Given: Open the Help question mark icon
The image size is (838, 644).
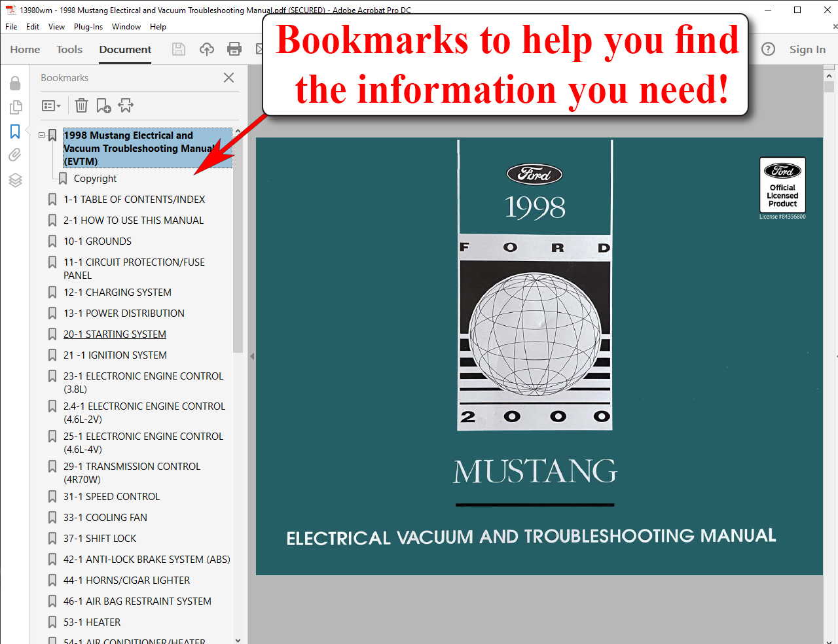Looking at the screenshot, I should point(769,49).
